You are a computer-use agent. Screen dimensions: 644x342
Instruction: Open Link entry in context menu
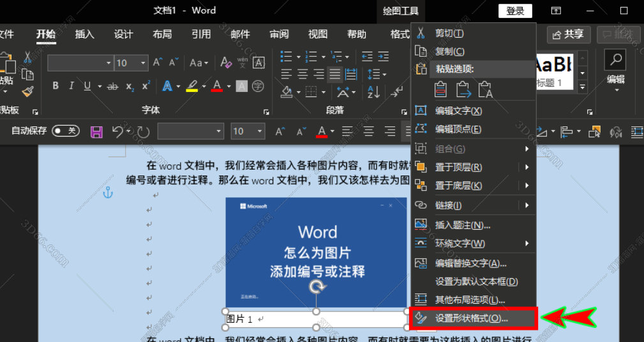(474, 205)
